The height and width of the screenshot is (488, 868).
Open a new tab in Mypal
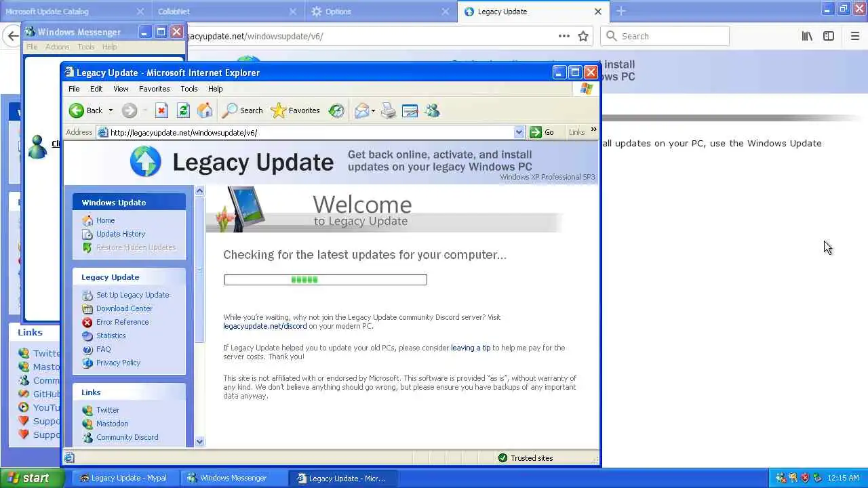[620, 11]
